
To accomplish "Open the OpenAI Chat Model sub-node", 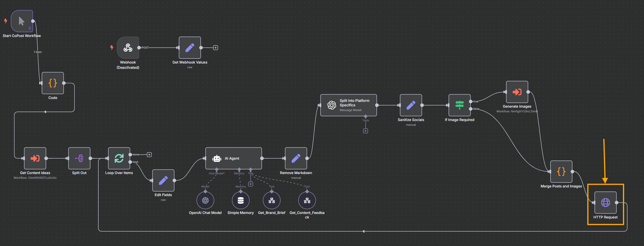I will (x=205, y=200).
